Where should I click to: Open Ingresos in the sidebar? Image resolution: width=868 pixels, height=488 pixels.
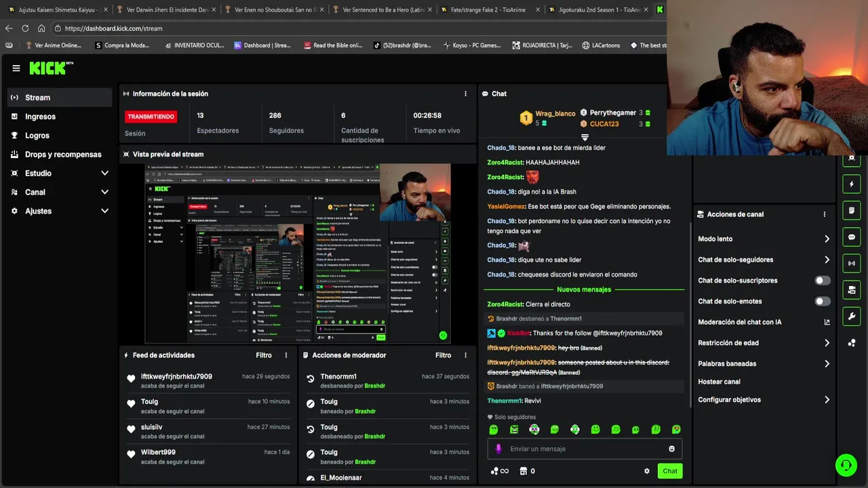click(x=60, y=117)
